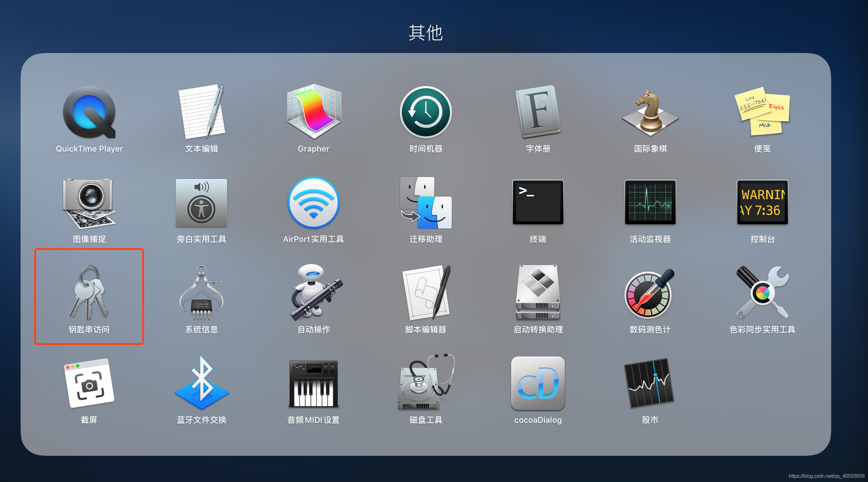Viewport: 868px width, 482px height.
Task: Click the 磁盘工具 label text
Action: click(426, 420)
